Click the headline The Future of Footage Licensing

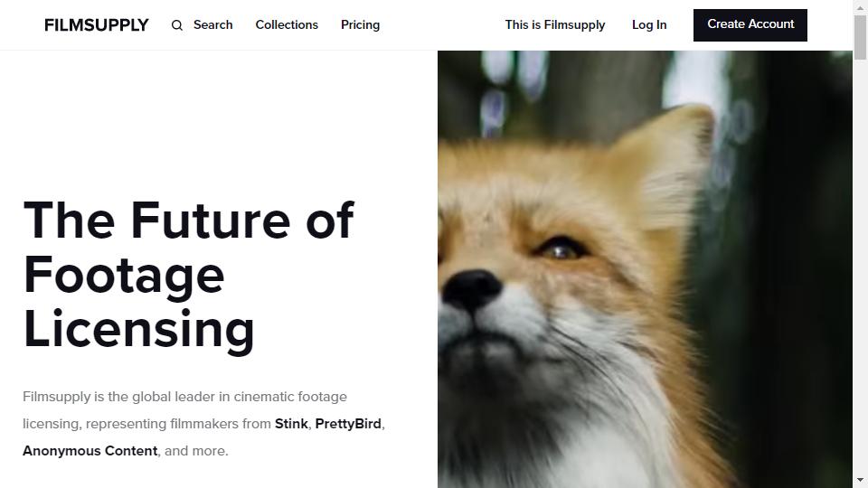[188, 275]
